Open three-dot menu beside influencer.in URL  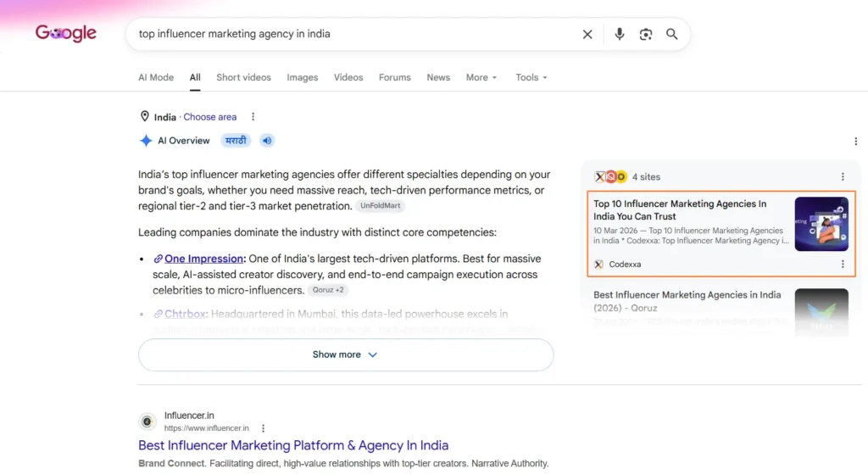pos(263,428)
